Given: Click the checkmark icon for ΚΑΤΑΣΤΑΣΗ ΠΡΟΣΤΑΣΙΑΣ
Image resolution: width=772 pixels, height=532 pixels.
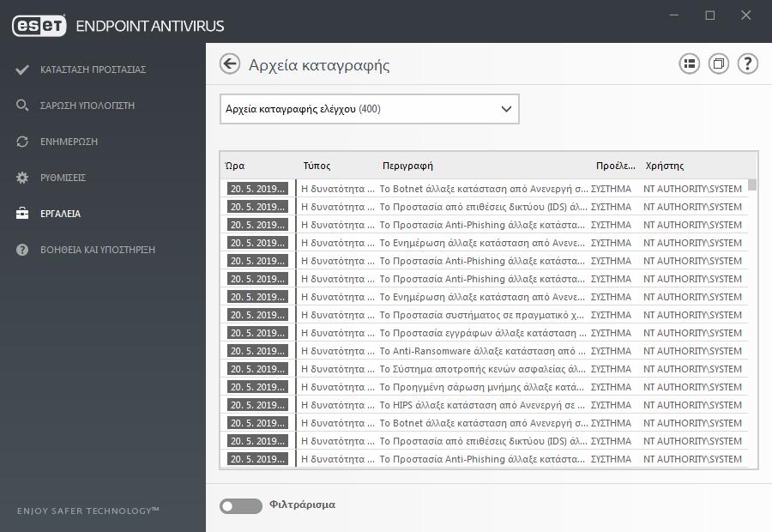Looking at the screenshot, I should pyautogui.click(x=22, y=70).
